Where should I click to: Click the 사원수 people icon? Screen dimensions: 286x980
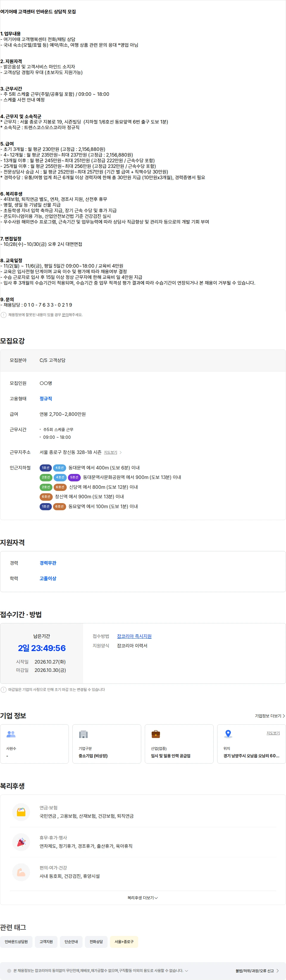tap(11, 734)
